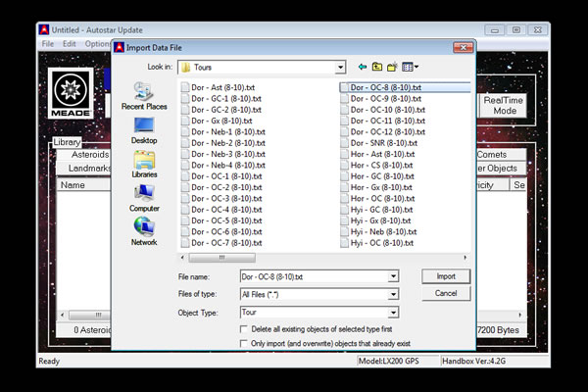The height and width of the screenshot is (392, 588).
Task: Click the Asteroids library button
Action: point(84,155)
